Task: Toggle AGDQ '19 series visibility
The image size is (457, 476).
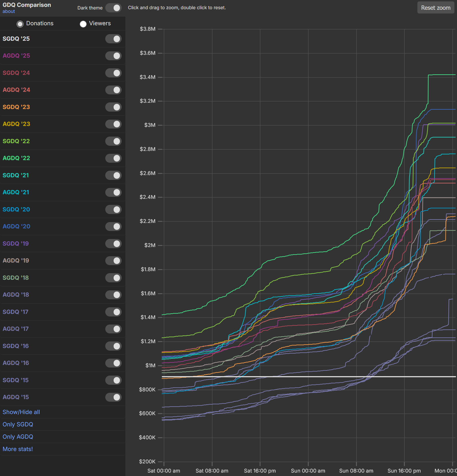Action: pos(113,261)
